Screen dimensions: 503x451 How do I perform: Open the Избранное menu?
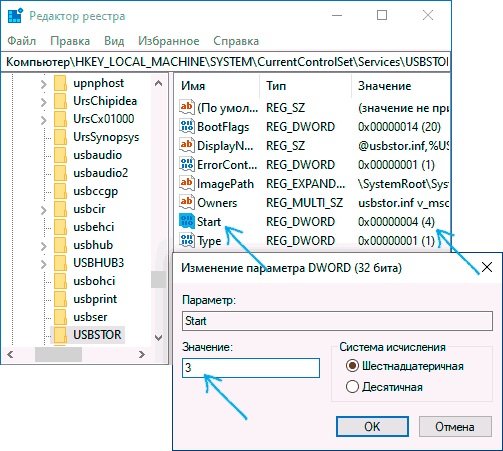point(169,41)
